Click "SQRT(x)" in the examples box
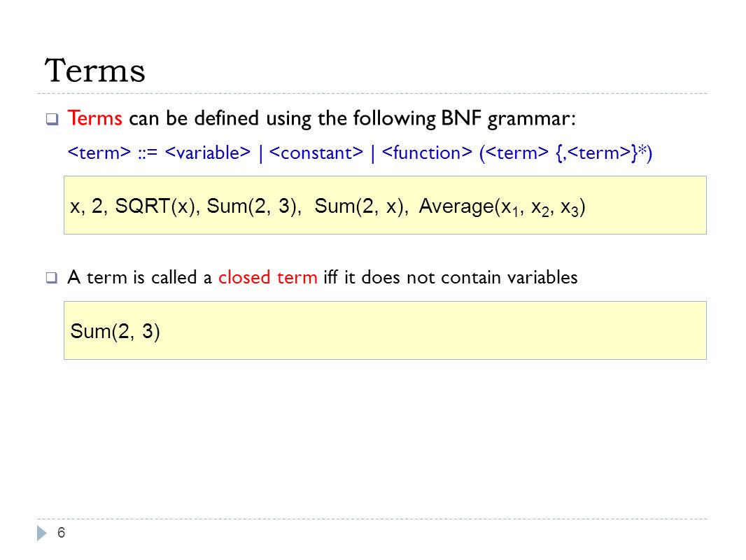This screenshot has height=560, width=746. pyautogui.click(x=157, y=206)
